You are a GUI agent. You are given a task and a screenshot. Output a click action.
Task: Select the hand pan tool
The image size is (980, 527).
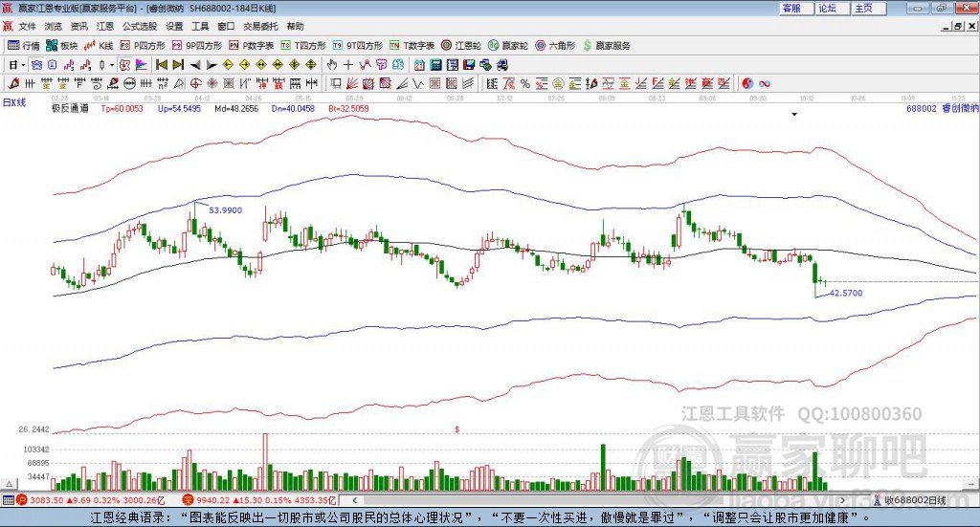pos(332,65)
